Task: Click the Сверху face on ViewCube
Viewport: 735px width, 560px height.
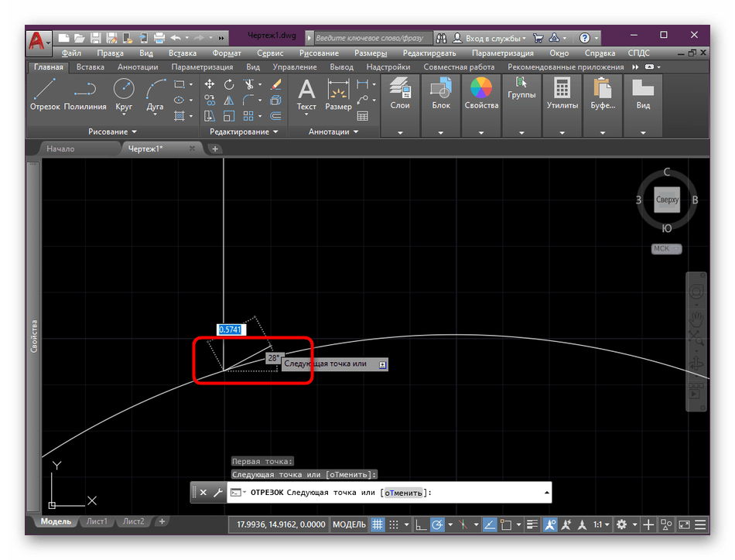Action: pyautogui.click(x=667, y=200)
